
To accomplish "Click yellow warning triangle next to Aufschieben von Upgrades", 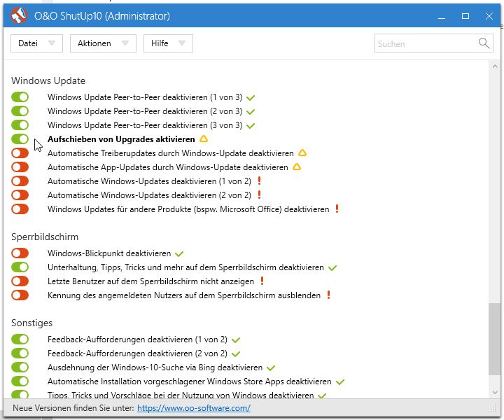I will point(204,139).
